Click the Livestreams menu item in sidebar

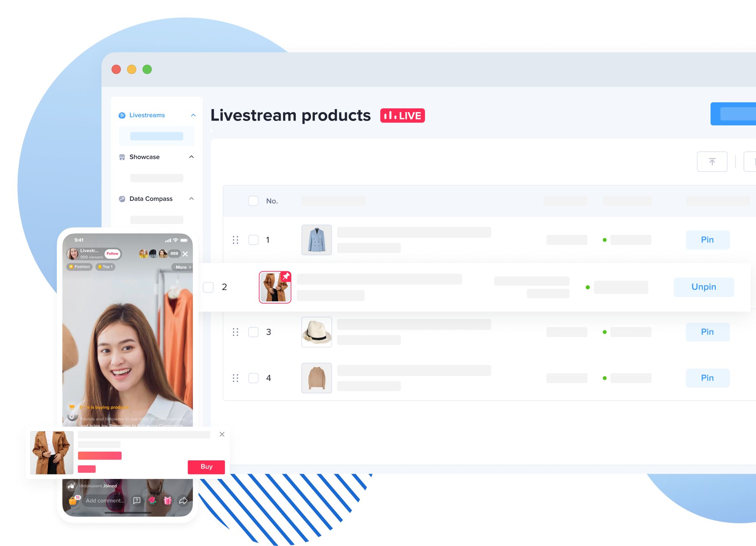pos(148,115)
